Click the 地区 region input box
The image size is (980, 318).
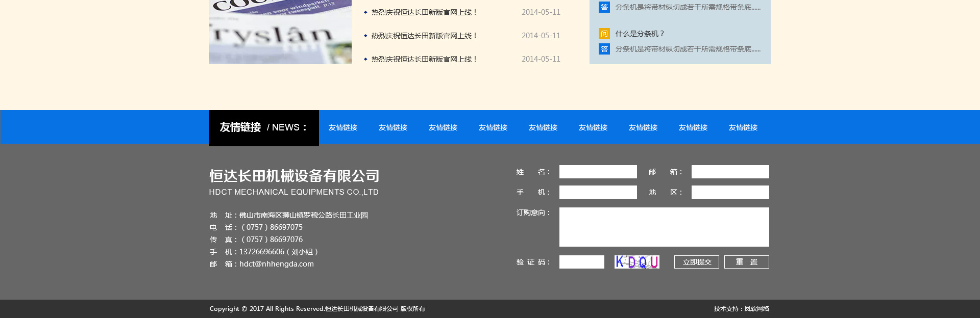[x=730, y=192]
